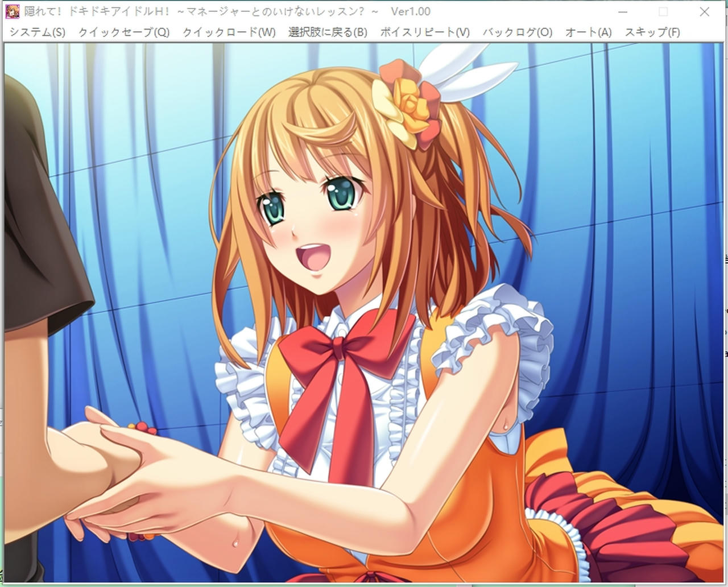Click the window title text Ver1.00
Image resolution: width=728 pixels, height=587 pixels.
click(x=411, y=11)
